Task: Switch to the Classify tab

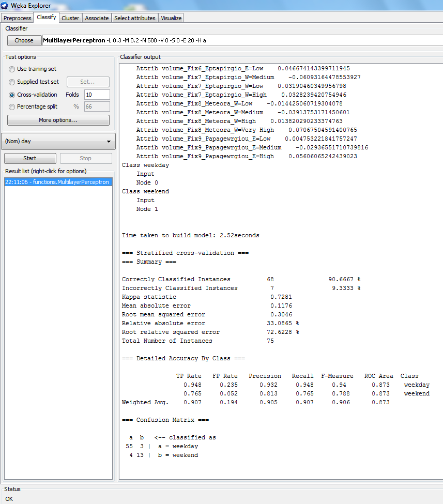Action: tap(47, 18)
